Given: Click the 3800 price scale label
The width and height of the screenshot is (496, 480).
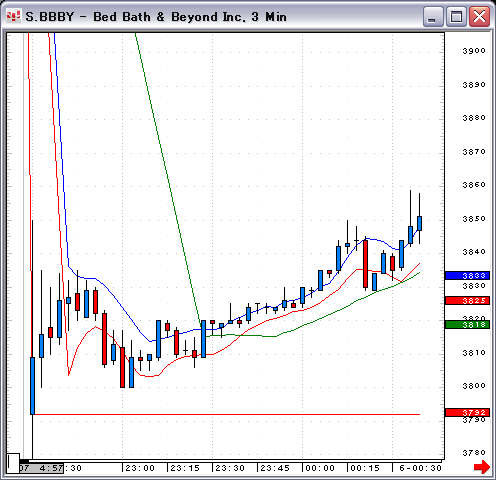Looking at the screenshot, I should [x=474, y=386].
